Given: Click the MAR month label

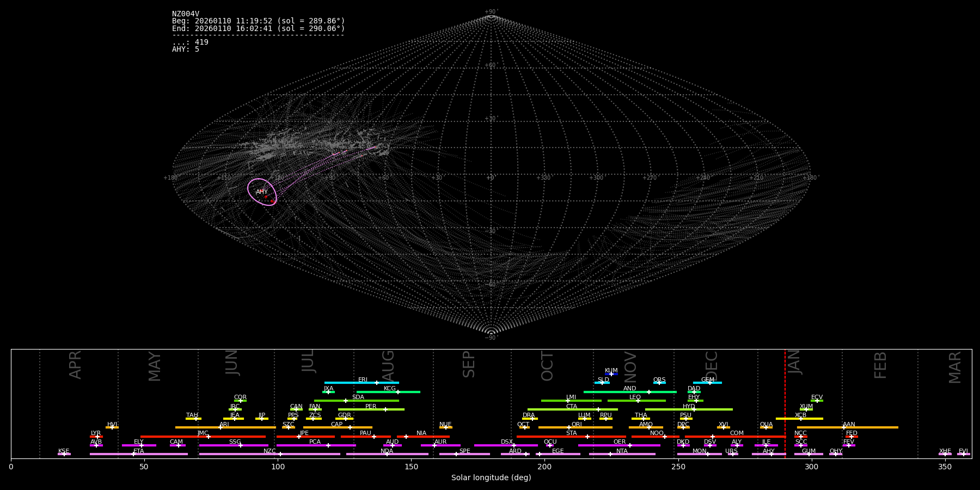Looking at the screenshot, I should (955, 367).
